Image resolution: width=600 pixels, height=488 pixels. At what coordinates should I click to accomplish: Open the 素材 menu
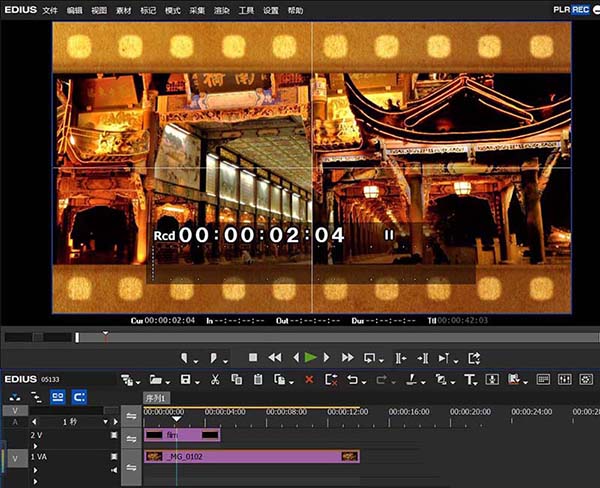[x=124, y=10]
